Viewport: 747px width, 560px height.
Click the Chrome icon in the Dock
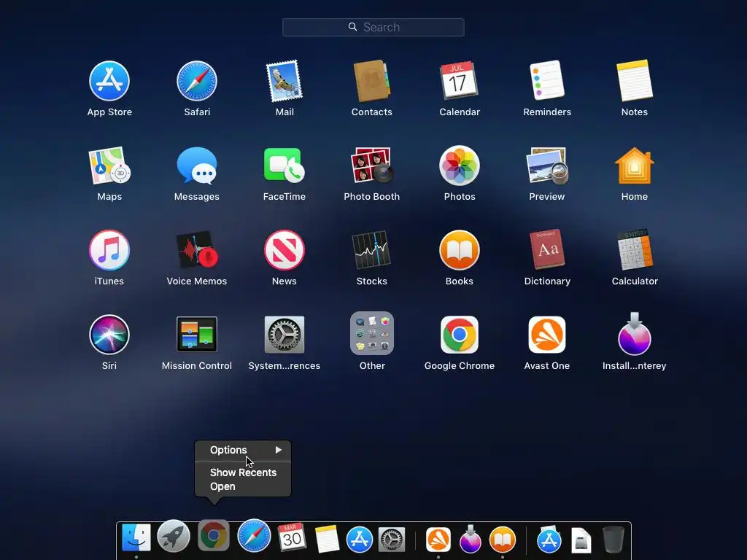click(x=214, y=536)
